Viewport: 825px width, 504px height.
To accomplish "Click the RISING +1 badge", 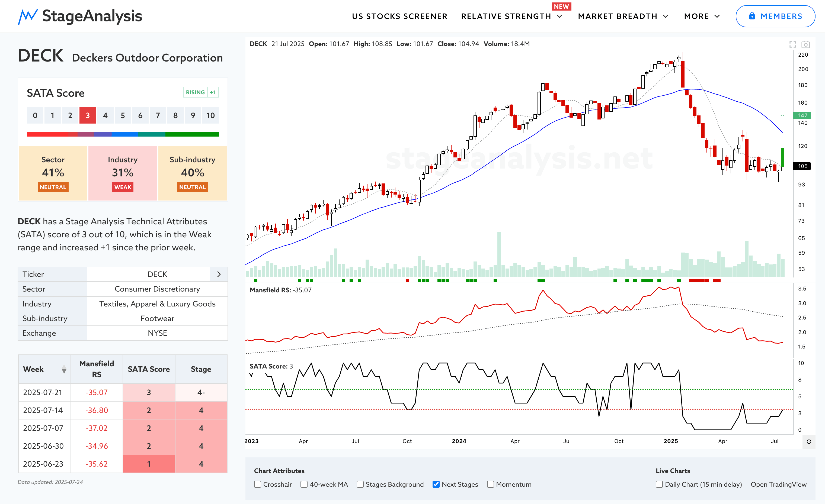I will tap(201, 92).
